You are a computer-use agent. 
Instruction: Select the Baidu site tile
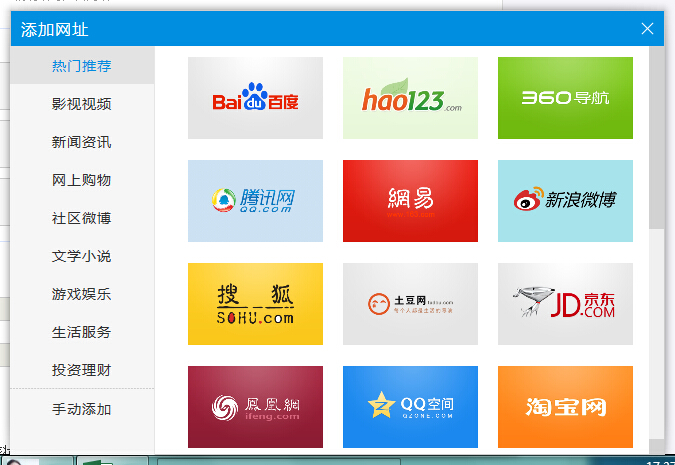255,98
